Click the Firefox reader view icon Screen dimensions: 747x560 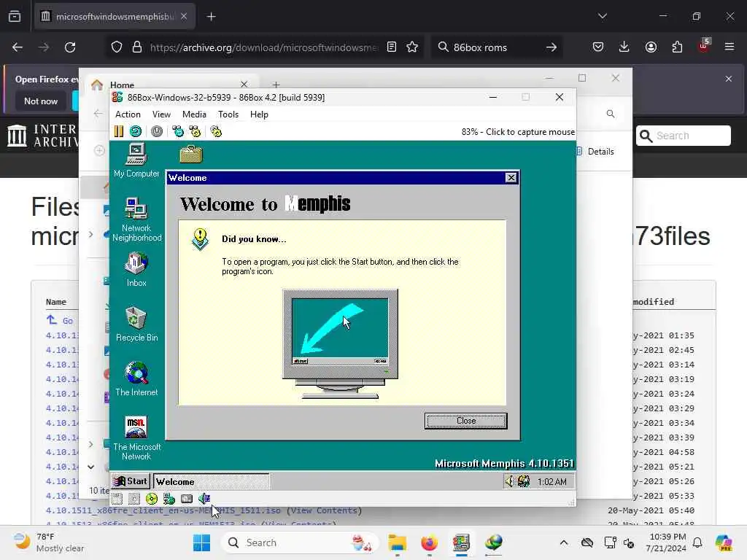[392, 47]
